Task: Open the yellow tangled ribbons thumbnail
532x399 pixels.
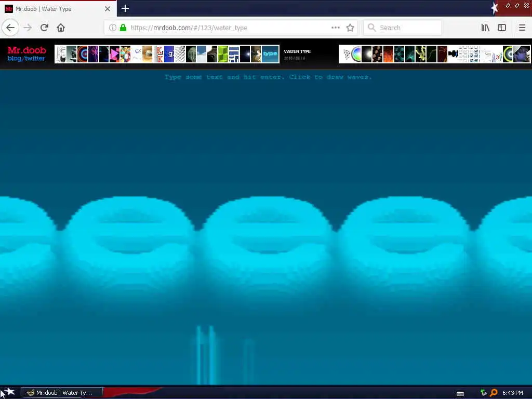Action: [x=421, y=54]
